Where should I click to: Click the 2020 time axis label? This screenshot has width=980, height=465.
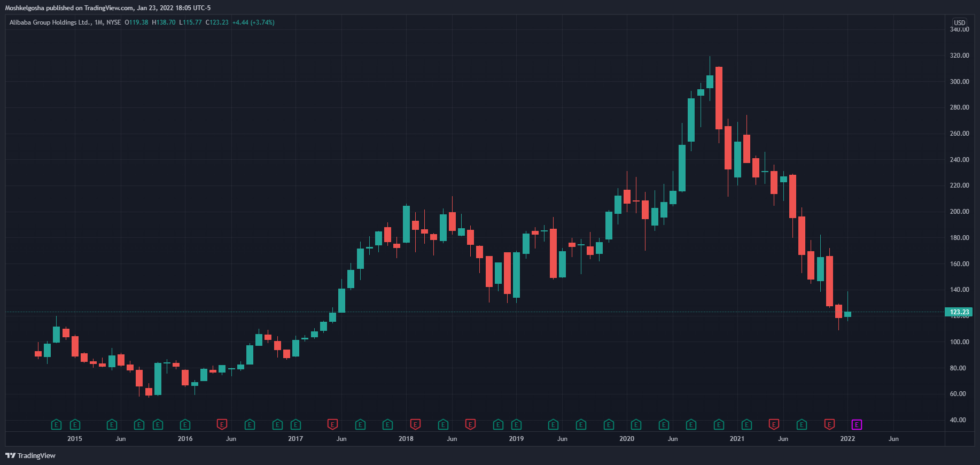click(627, 439)
